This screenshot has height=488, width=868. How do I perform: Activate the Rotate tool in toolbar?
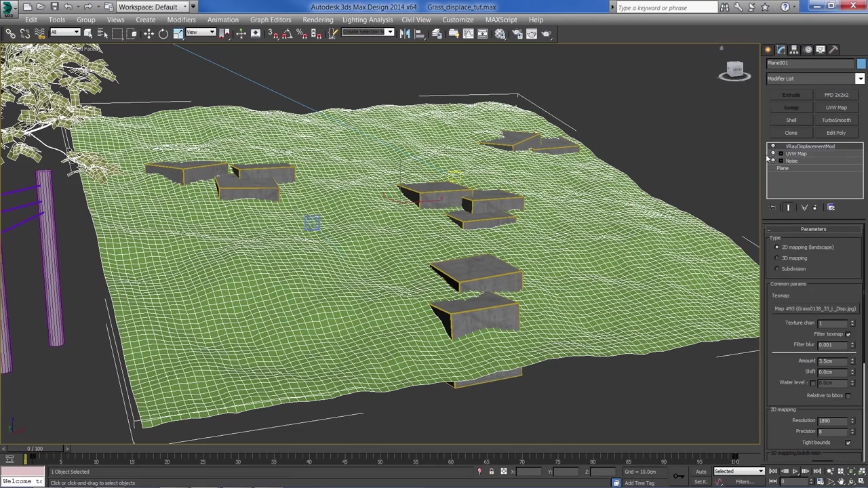[x=163, y=34]
